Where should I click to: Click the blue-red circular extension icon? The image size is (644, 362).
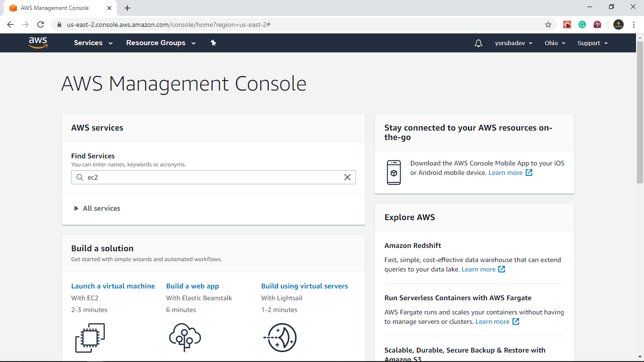pyautogui.click(x=597, y=25)
